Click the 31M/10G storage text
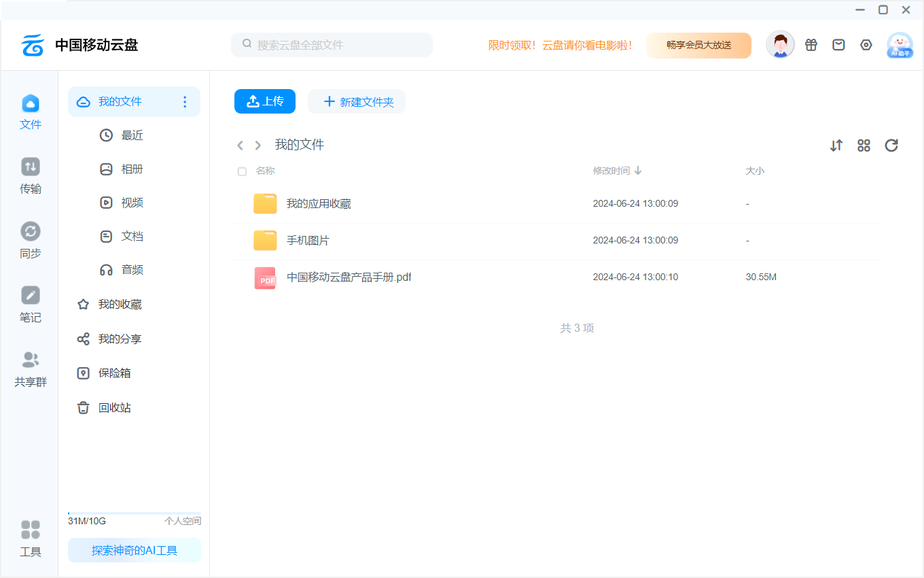The width and height of the screenshot is (924, 578). pos(87,522)
